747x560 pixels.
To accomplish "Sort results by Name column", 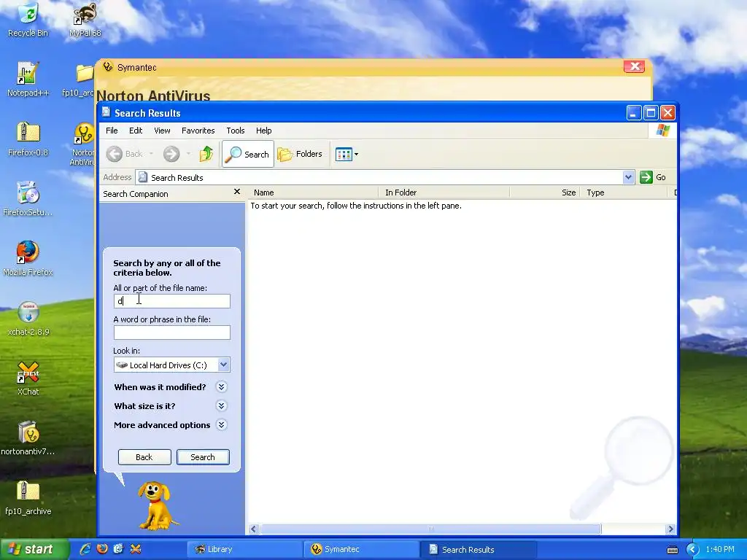I will pos(314,192).
